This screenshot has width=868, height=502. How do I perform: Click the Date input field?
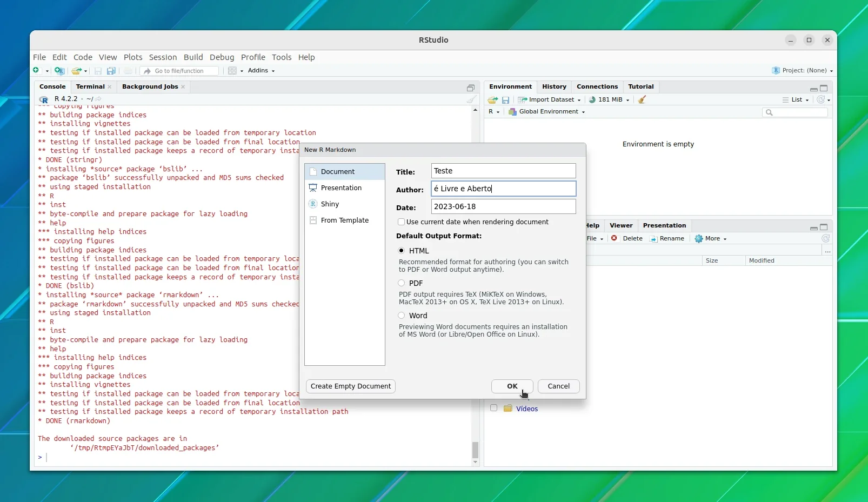point(504,206)
